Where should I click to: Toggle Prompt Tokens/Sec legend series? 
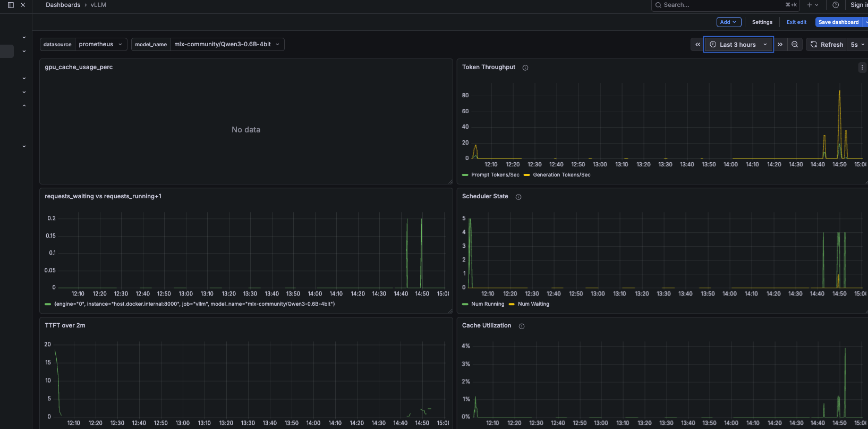tap(495, 175)
